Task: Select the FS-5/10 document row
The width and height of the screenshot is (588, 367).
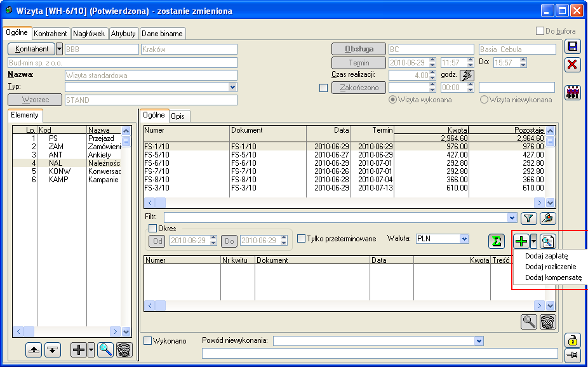Action: click(x=345, y=155)
